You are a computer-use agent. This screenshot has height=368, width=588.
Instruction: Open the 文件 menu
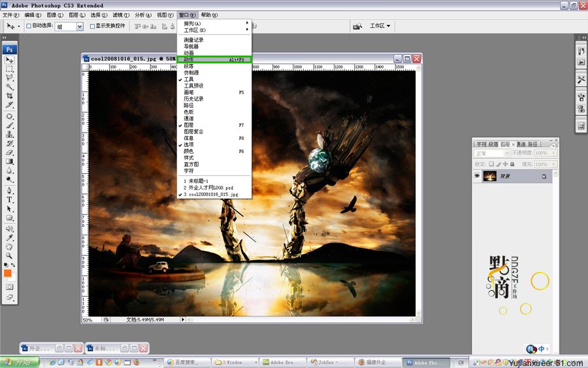(x=10, y=15)
